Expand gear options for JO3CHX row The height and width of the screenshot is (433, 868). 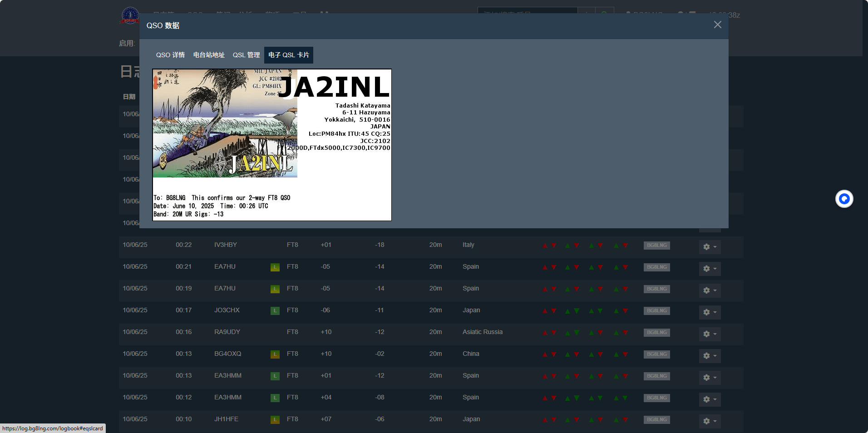tap(710, 312)
